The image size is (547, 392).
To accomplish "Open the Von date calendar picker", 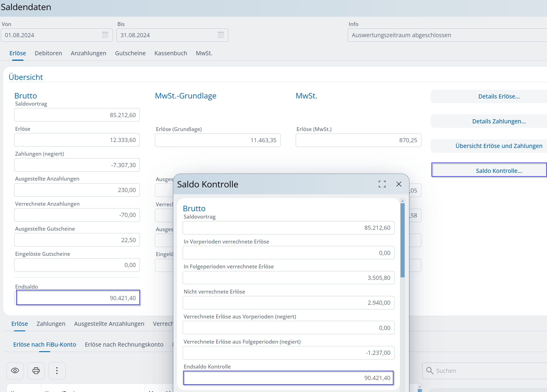I will (105, 35).
